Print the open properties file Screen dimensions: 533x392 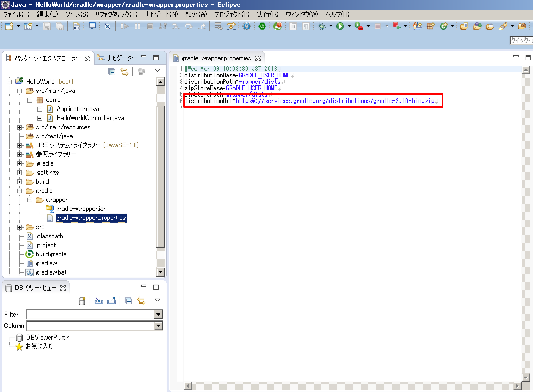76,26
